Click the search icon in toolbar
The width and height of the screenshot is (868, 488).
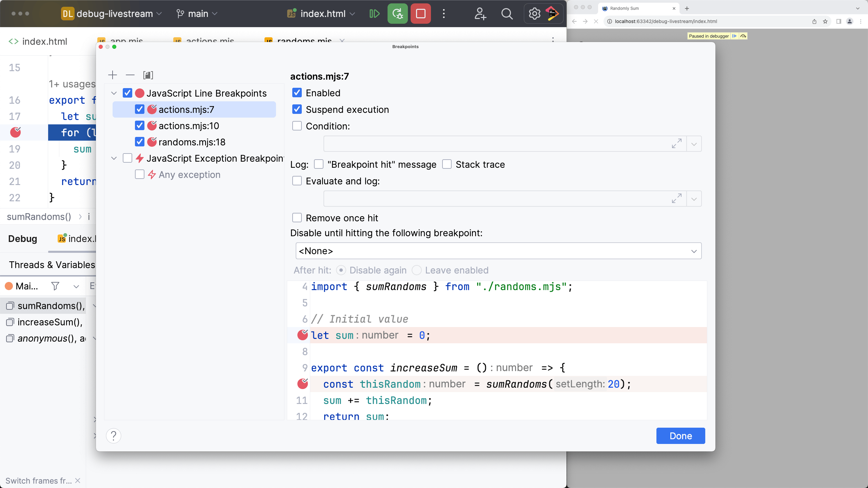(507, 13)
